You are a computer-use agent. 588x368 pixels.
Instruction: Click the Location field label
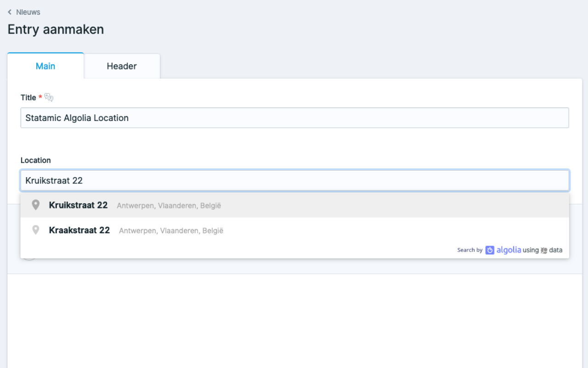pos(36,160)
